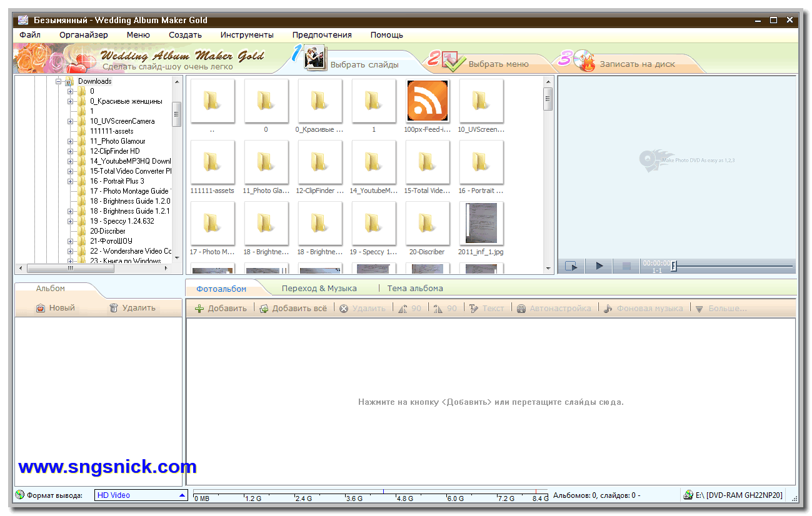Open the parent folder '..' icon
The image size is (812, 516).
(x=212, y=100)
